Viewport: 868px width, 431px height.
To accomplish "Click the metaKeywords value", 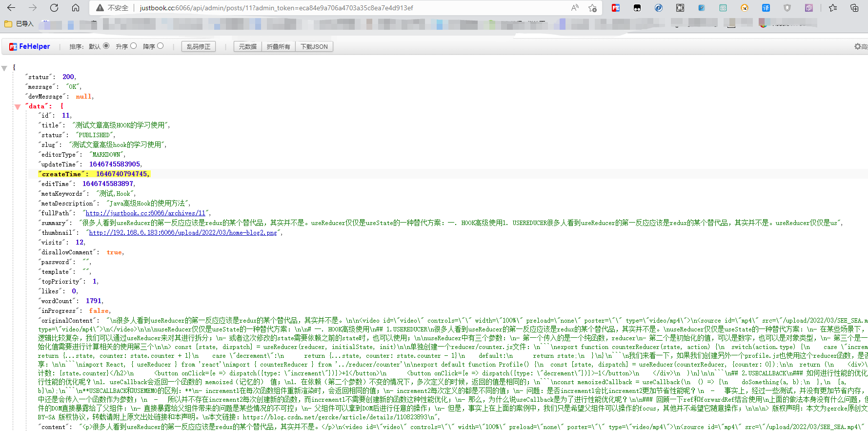I will [115, 194].
